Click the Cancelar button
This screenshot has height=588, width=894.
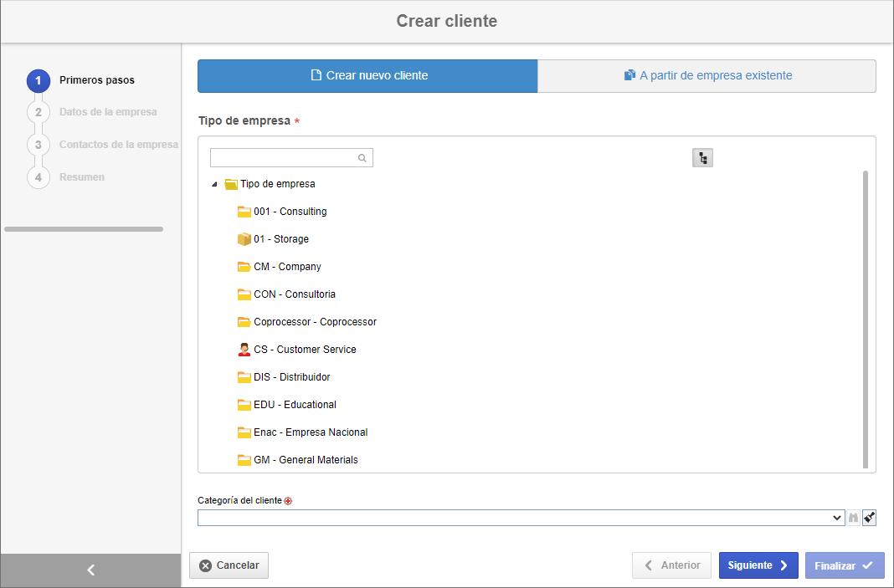tap(229, 565)
